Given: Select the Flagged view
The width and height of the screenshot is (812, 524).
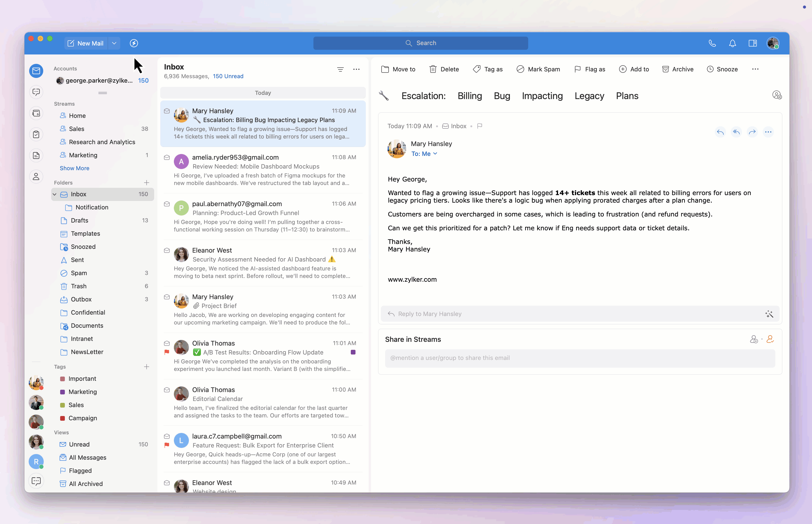Looking at the screenshot, I should click(80, 470).
